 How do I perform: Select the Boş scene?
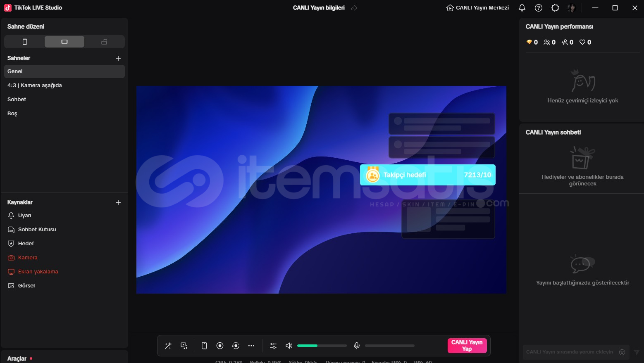[x=64, y=114]
